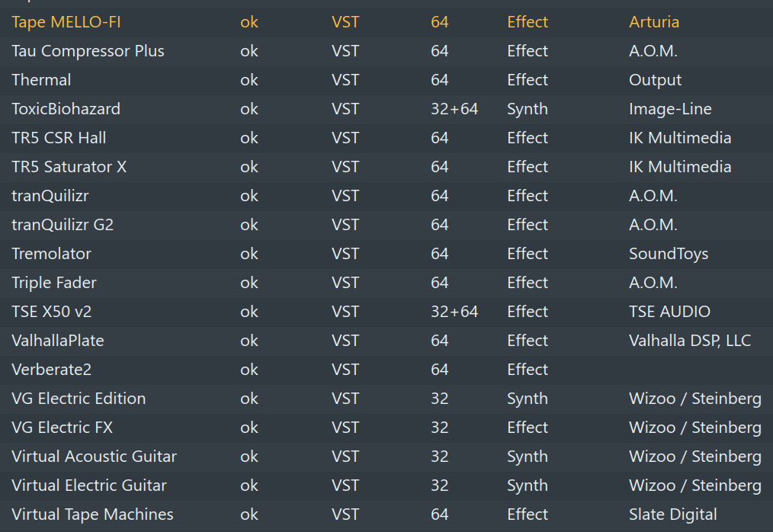Select the tranQuilizr G2 plugin name
The height and width of the screenshot is (532, 773).
coord(63,225)
